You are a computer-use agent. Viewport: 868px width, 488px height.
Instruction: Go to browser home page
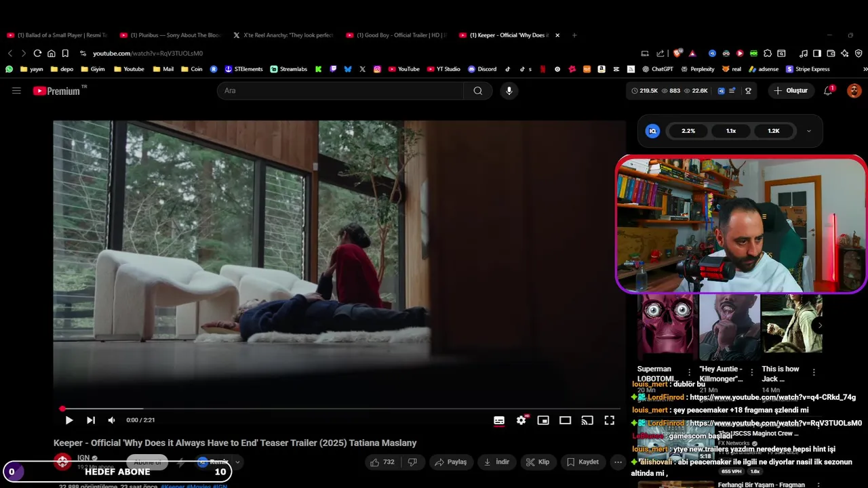click(x=51, y=53)
